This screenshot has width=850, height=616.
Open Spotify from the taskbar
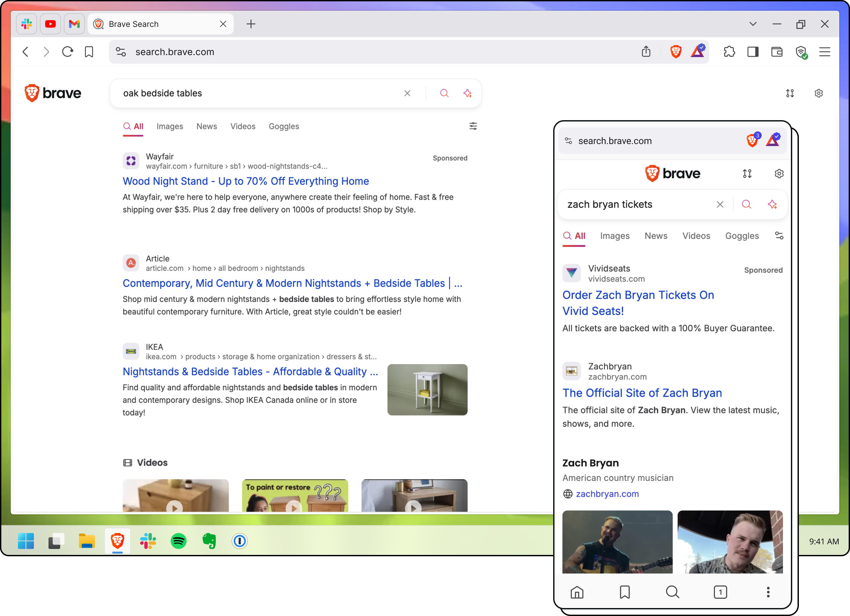click(178, 541)
